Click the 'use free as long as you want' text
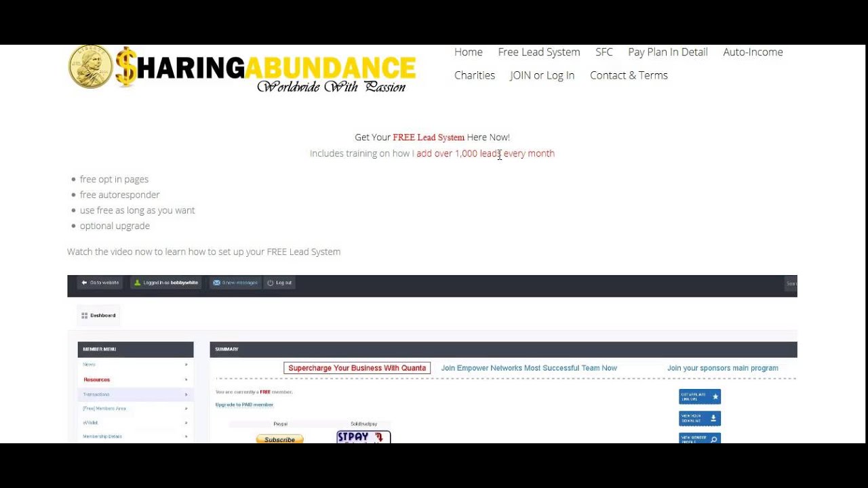The width and height of the screenshot is (868, 488). coord(138,211)
